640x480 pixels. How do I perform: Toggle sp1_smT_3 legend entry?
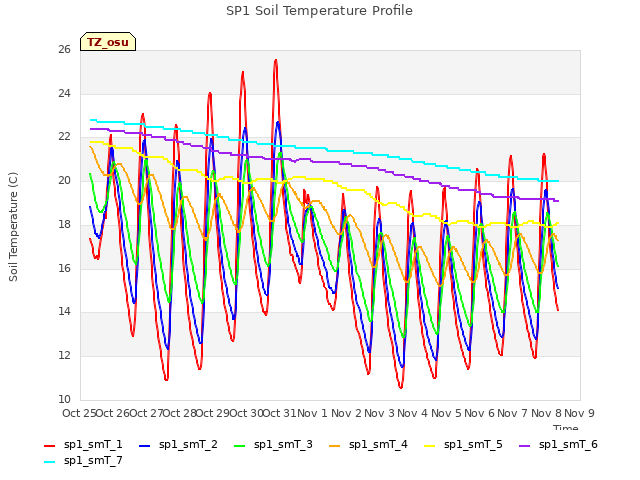point(273,444)
